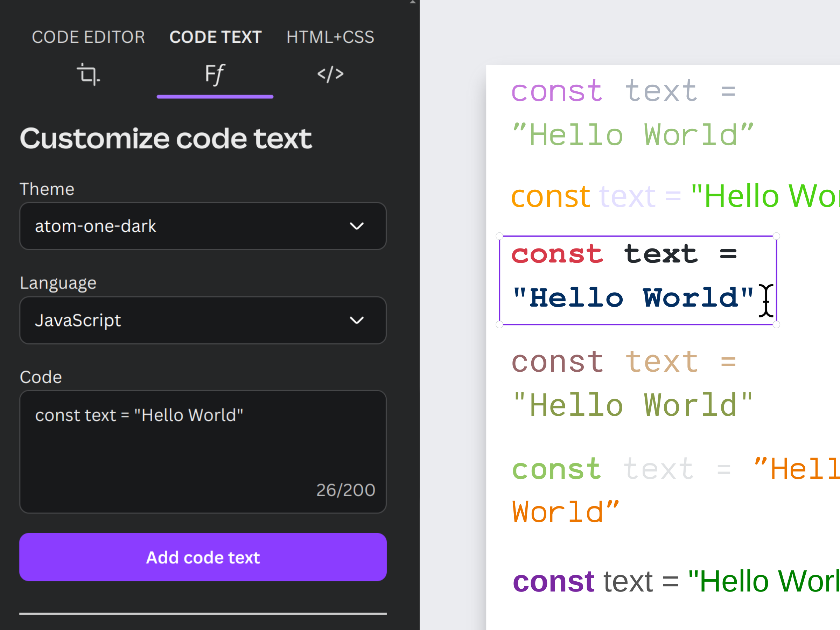The width and height of the screenshot is (840, 630).
Task: Select the purple and gray code sample
Action: (632, 113)
